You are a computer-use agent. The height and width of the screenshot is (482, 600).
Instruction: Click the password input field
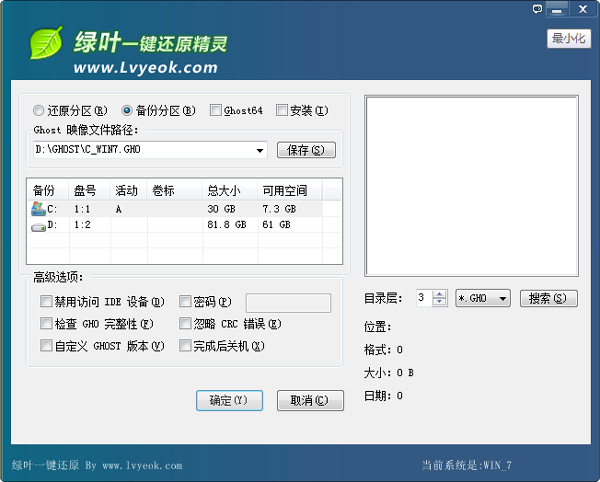pos(288,303)
